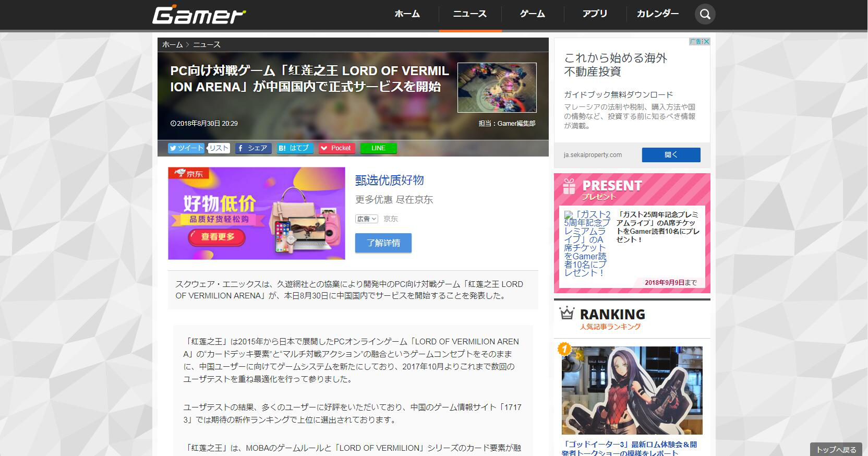The width and height of the screenshot is (868, 456).
Task: Click the 了解详情 ad button
Action: 383,243
